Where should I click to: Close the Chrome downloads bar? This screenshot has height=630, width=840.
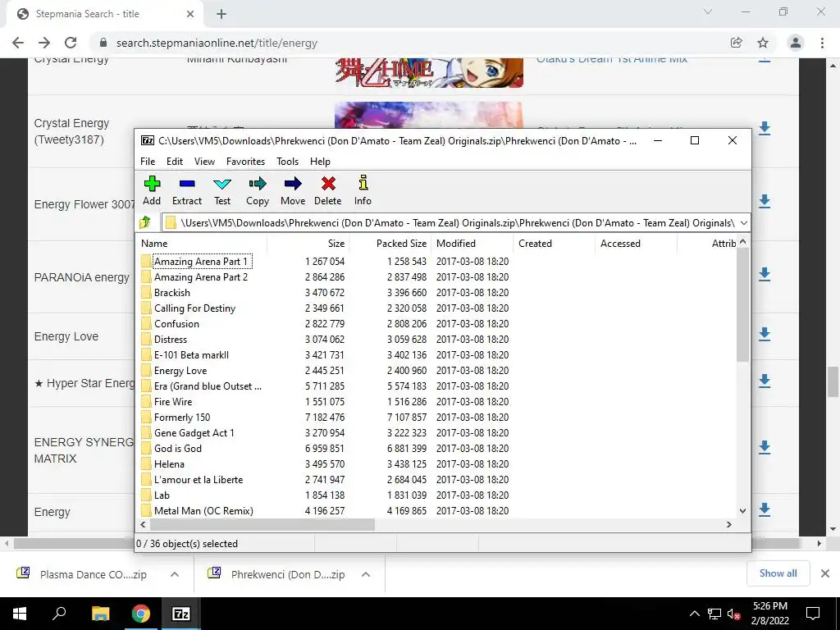(825, 573)
